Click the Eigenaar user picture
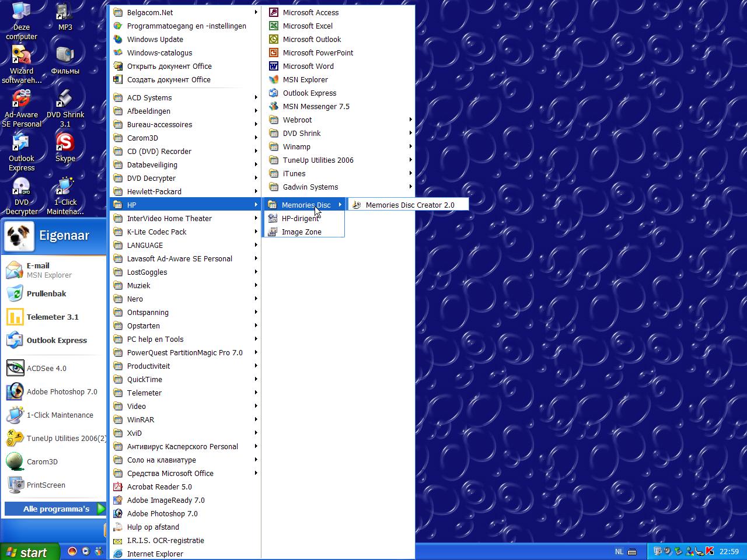 pos(19,236)
